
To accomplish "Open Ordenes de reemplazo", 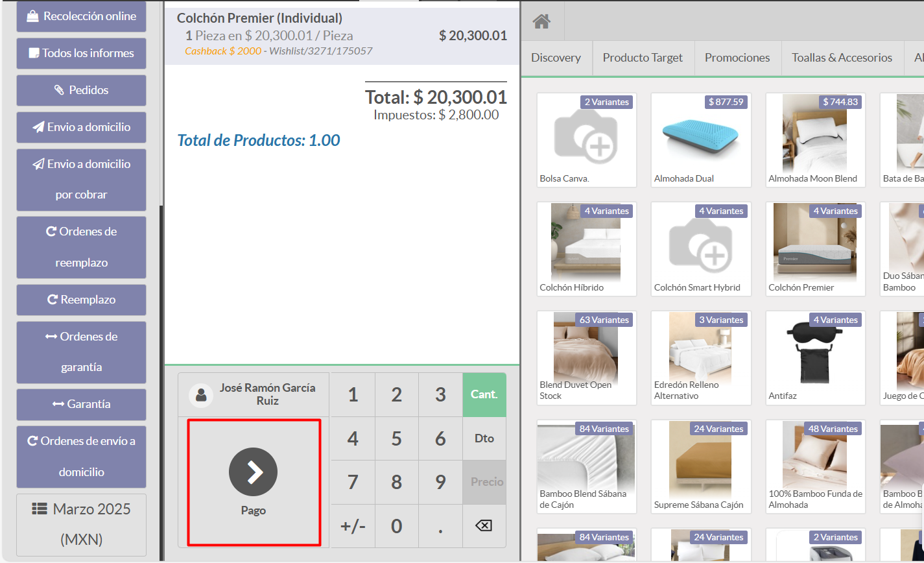I will [x=81, y=247].
